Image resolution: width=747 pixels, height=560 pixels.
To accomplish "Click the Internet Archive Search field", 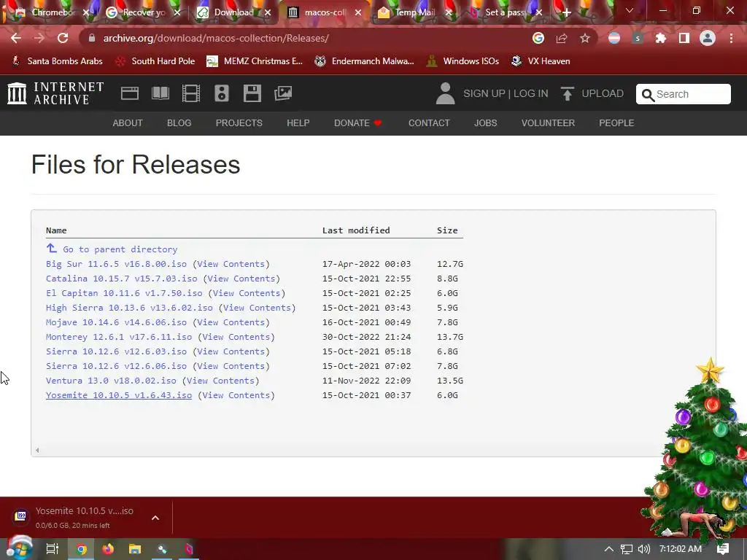I will (x=683, y=94).
